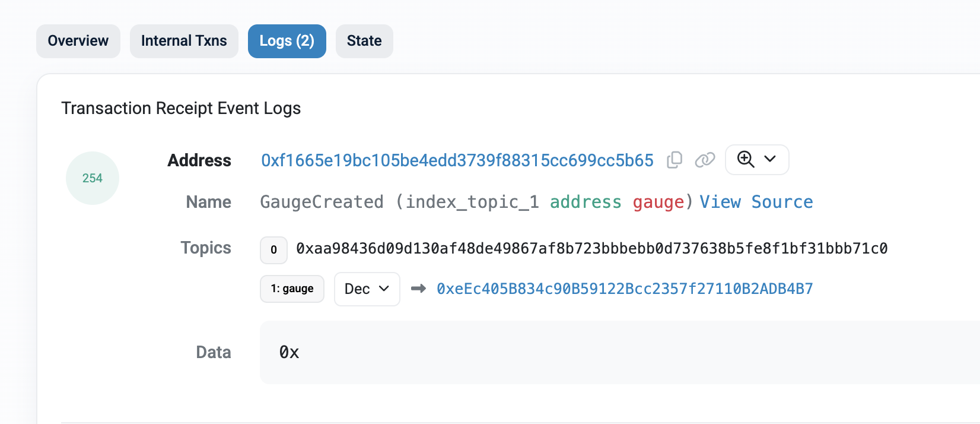
Task: Click the topic 0 index badge
Action: click(273, 250)
